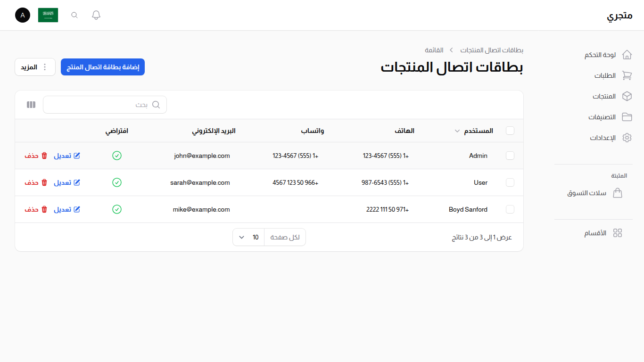Open the notifications bell icon

click(96, 15)
